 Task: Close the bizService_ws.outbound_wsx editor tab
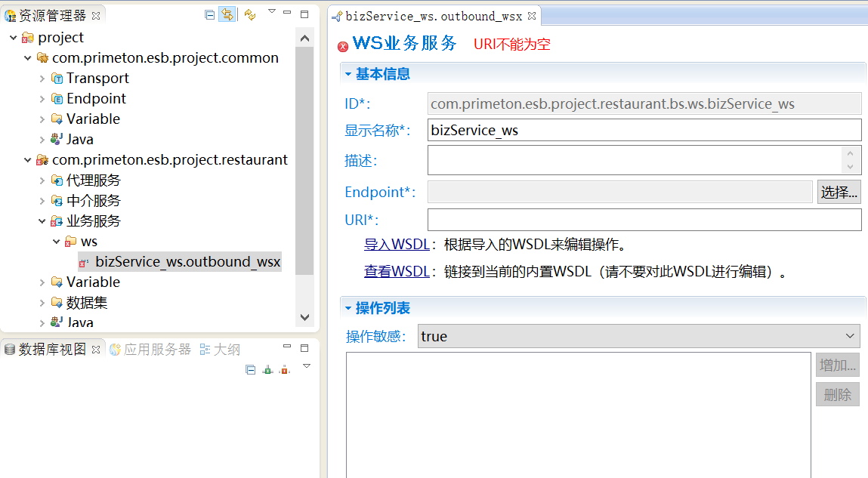click(x=531, y=16)
